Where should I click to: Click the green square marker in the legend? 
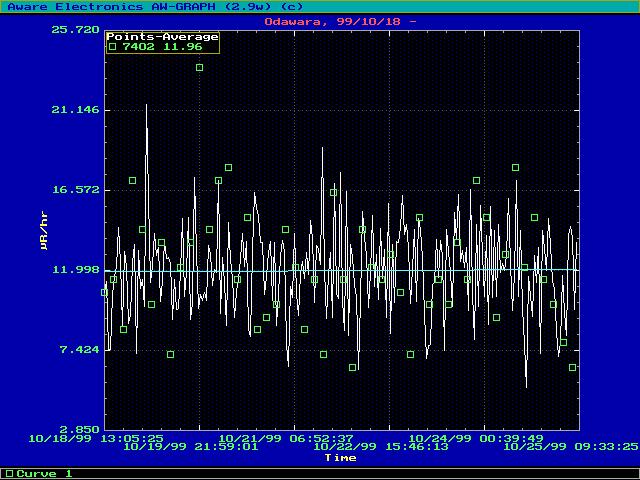pos(113,46)
